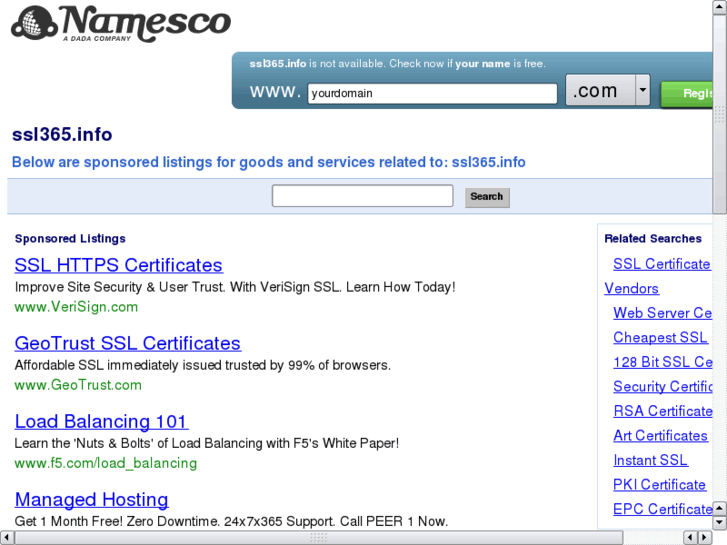This screenshot has height=545, width=727.
Task: Click the yourdomain text field
Action: point(432,94)
